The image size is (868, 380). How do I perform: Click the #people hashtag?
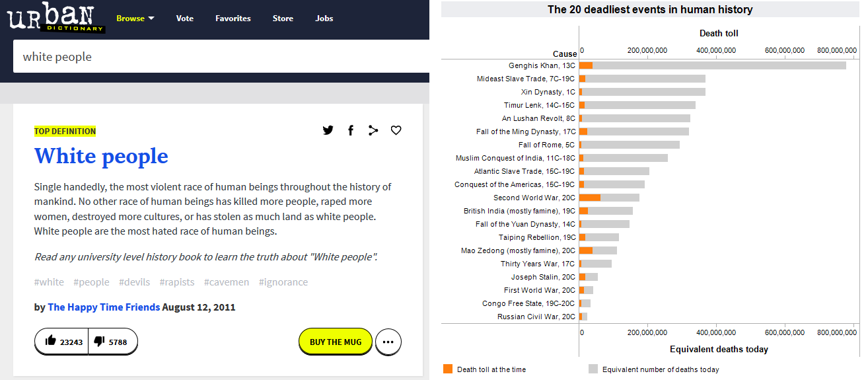pyautogui.click(x=92, y=282)
